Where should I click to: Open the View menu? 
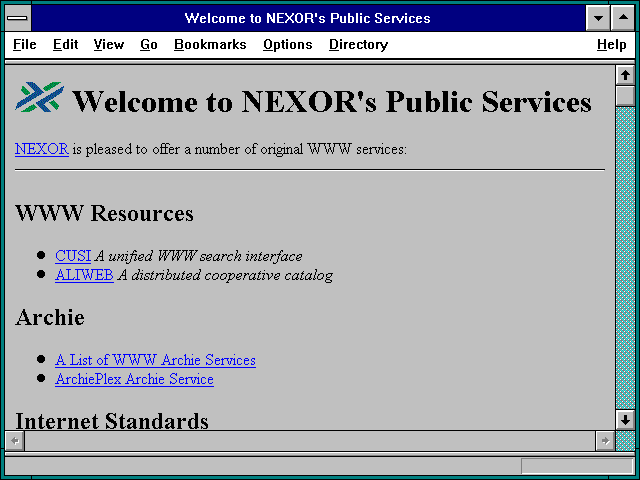(109, 44)
